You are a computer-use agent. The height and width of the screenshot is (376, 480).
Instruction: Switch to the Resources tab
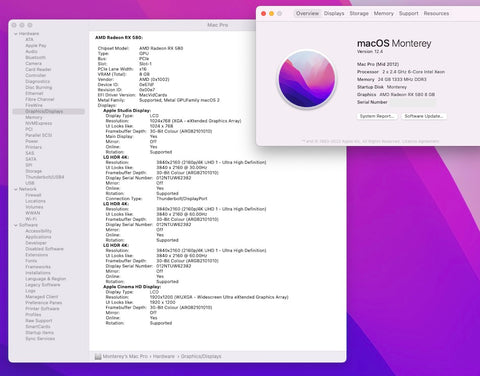(436, 13)
